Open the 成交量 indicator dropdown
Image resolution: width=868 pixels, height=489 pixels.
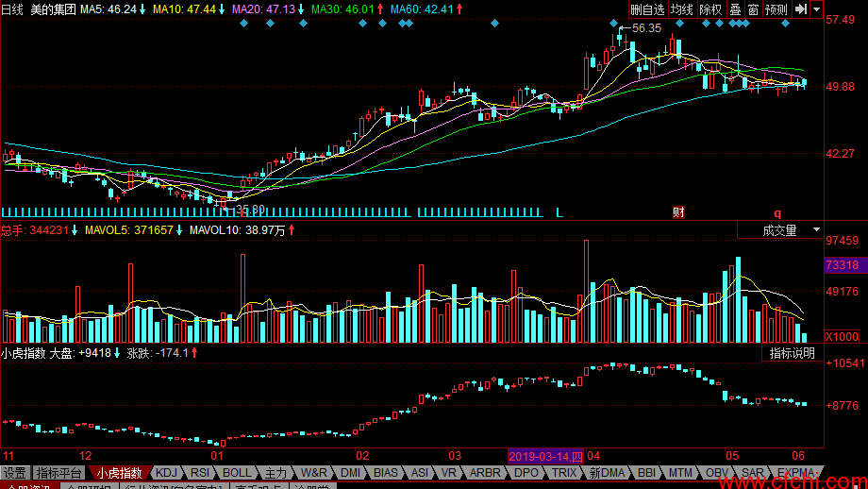(780, 230)
